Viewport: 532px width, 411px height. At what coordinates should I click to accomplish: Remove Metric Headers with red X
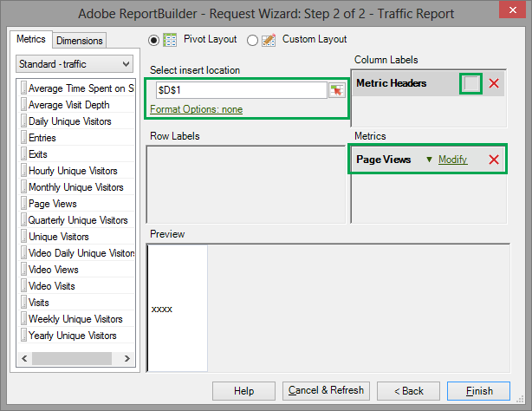pos(494,83)
